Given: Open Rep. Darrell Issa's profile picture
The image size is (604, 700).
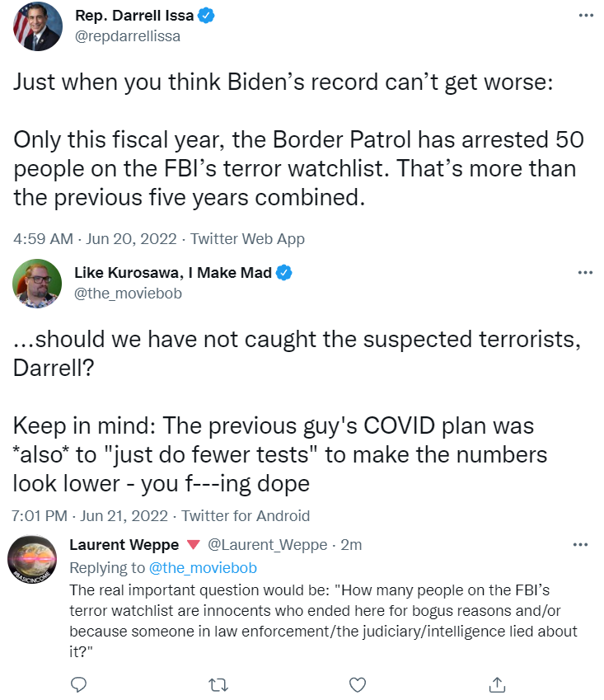Looking at the screenshot, I should click(x=37, y=26).
